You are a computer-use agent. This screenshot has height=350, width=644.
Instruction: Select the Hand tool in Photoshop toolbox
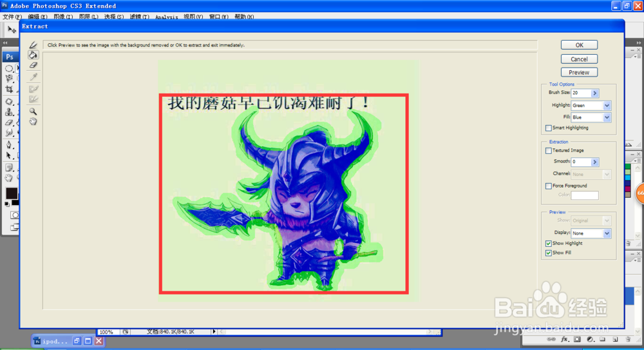[x=9, y=178]
